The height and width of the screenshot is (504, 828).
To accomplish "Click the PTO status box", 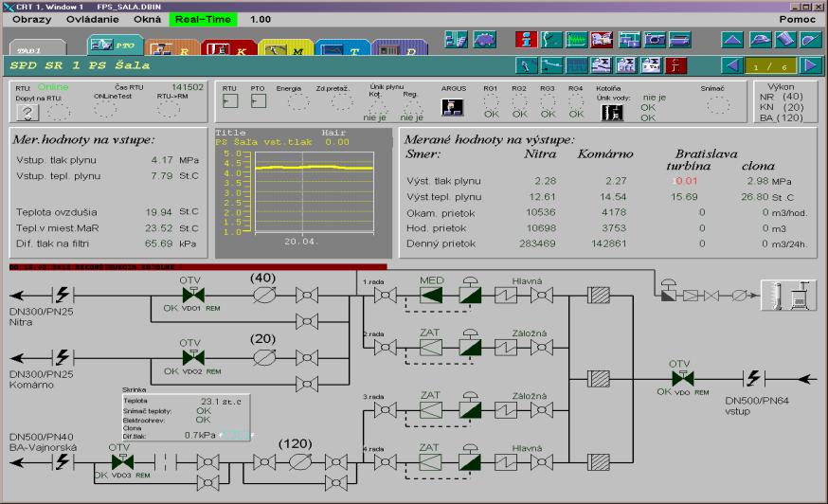I will pyautogui.click(x=259, y=101).
